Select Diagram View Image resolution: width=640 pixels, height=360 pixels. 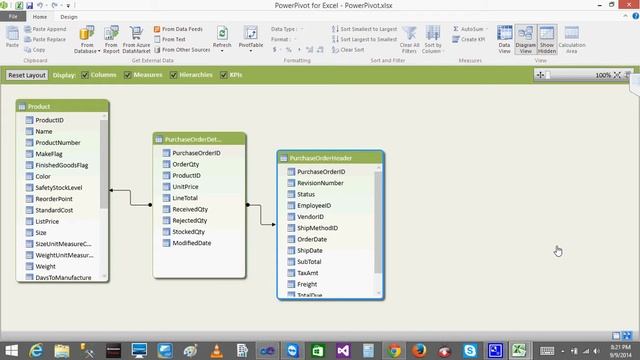(525, 40)
